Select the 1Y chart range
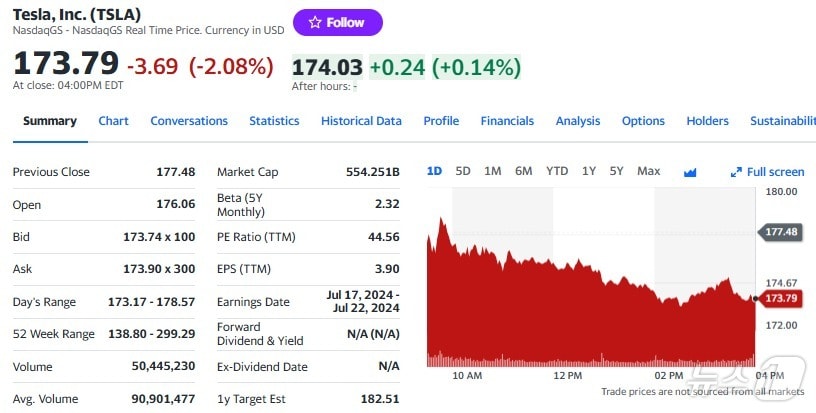 [589, 171]
